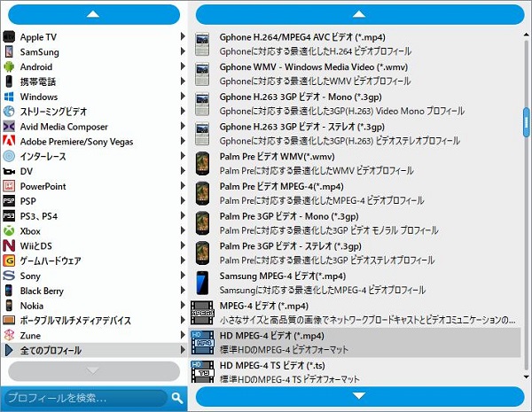532x412 pixels.
Task: Click the ストリーミングビデオ globe icon
Action: pos(9,112)
